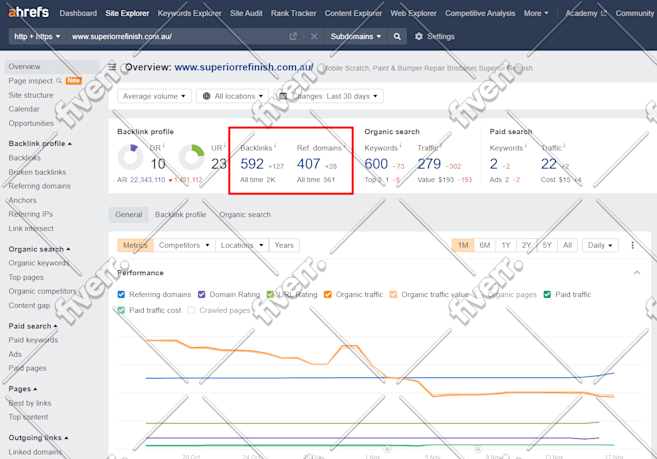Click the 592 backlinks count
The height and width of the screenshot is (459, 657).
(252, 164)
